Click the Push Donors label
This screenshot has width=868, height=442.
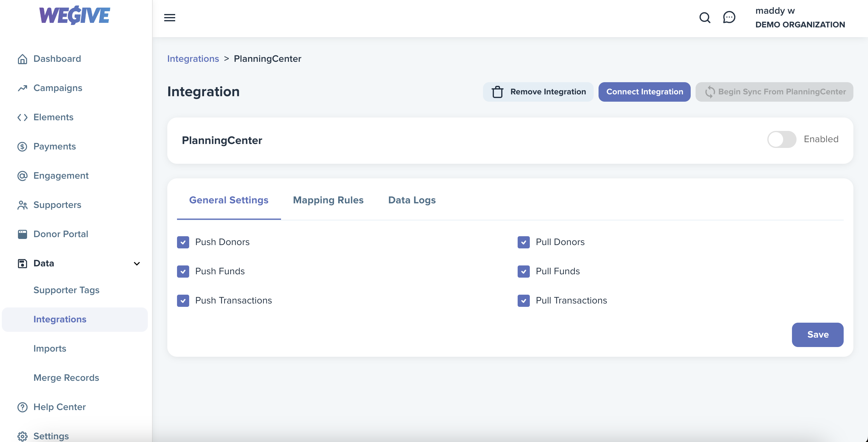click(222, 242)
